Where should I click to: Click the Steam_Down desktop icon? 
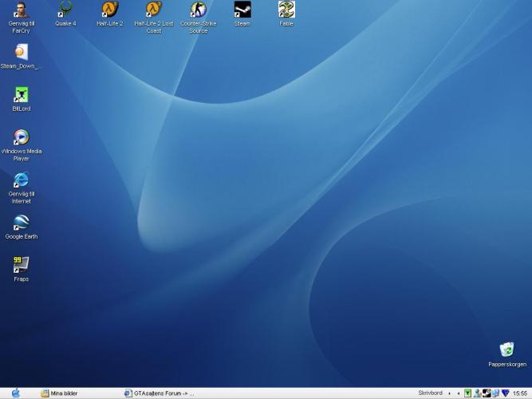click(21, 52)
